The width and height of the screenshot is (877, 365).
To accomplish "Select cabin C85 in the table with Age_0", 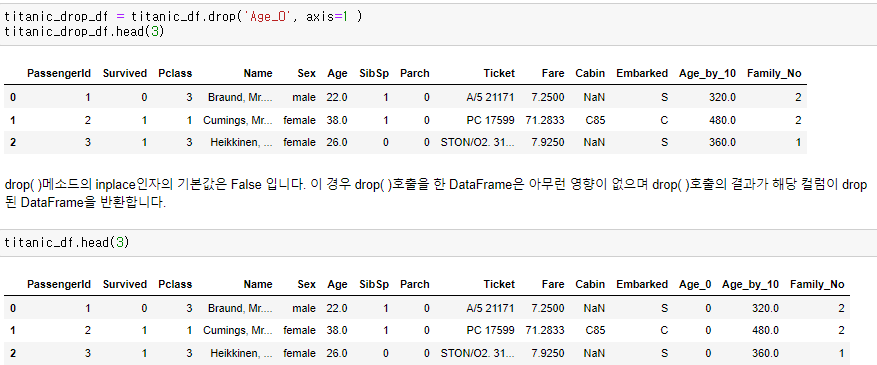I will (x=595, y=330).
